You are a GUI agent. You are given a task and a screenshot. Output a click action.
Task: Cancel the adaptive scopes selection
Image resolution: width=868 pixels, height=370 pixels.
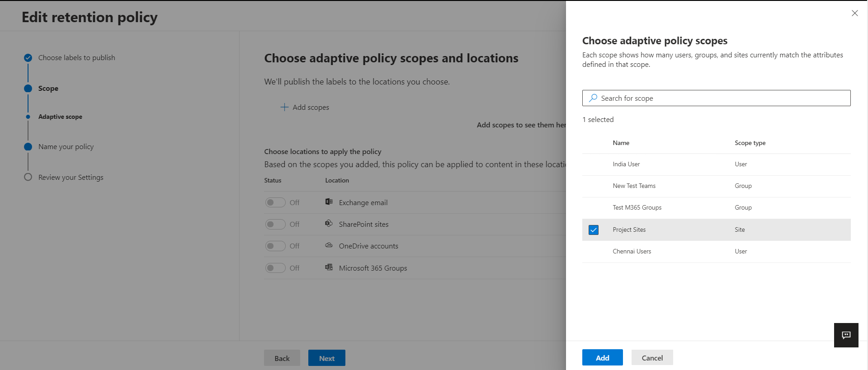652,357
